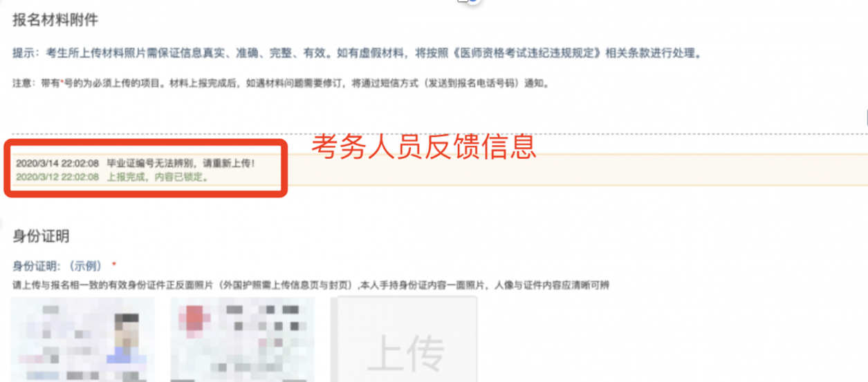The image size is (868, 382).
Task: Click the 2020/3/14 22:02:08 timestamp
Action: 57,164
